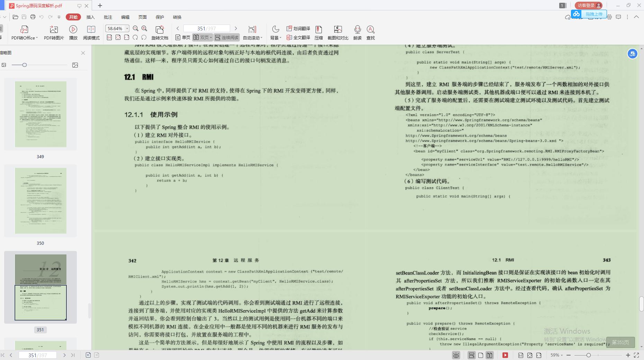Click the 访客登录 visitor login button

coord(588,5)
